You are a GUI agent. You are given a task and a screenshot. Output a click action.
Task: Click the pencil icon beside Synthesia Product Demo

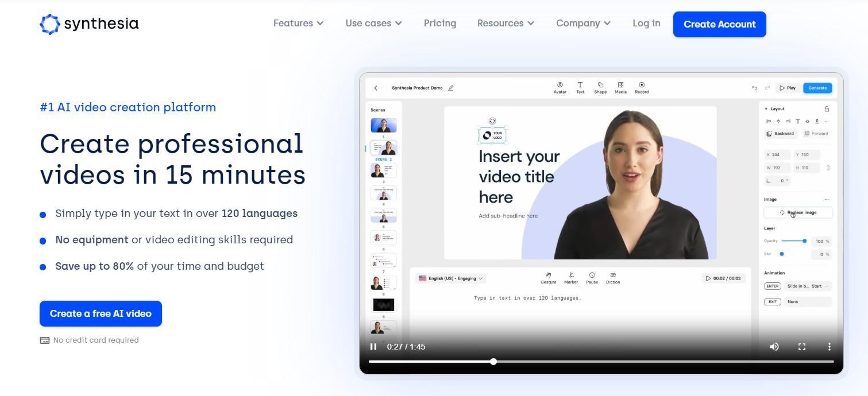(451, 88)
